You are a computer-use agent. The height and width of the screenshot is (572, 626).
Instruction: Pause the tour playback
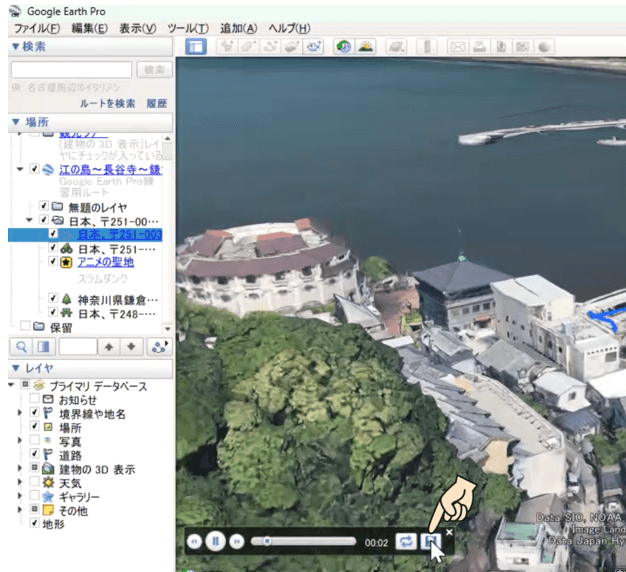tap(216, 541)
